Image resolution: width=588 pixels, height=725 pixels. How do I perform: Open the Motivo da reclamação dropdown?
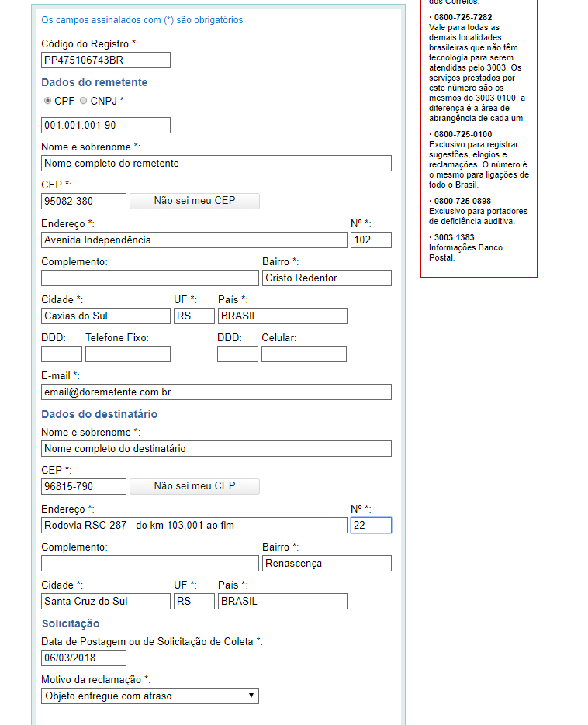150,696
